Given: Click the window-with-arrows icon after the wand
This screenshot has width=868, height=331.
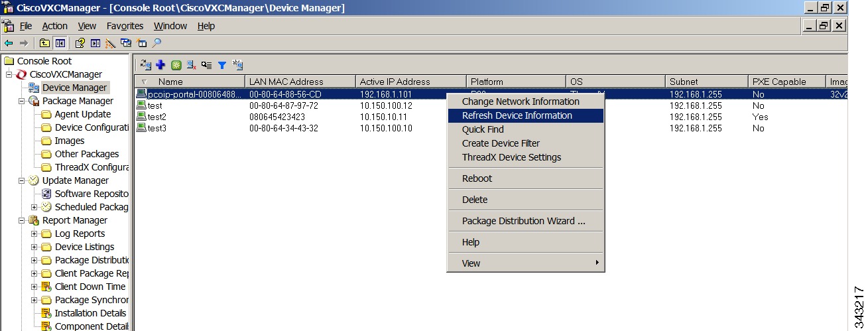Looking at the screenshot, I should click(126, 43).
